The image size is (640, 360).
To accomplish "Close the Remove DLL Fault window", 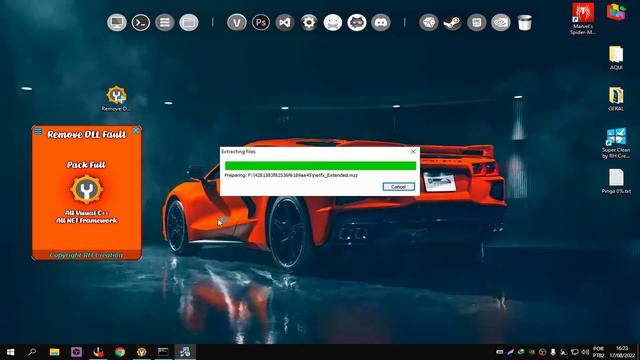I will click(x=136, y=131).
